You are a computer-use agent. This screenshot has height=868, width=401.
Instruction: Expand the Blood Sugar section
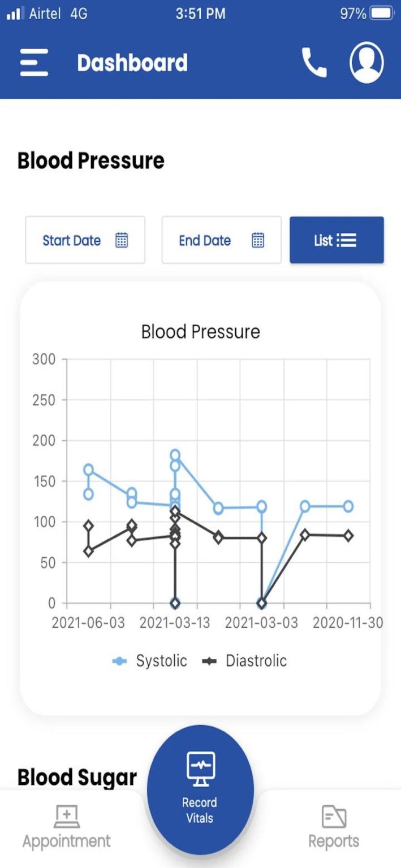click(x=76, y=777)
